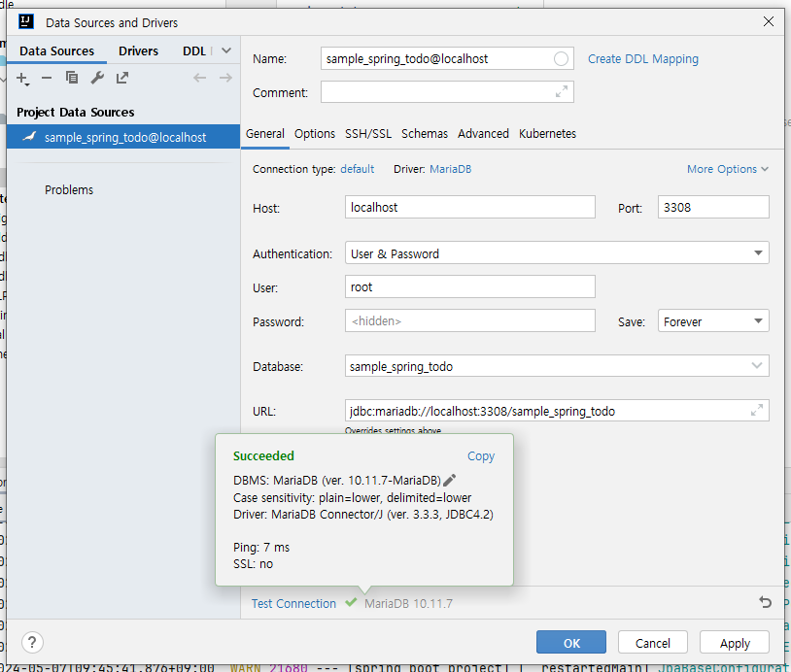Click the Add data source plus icon
This screenshot has height=672, width=791.
click(22, 79)
